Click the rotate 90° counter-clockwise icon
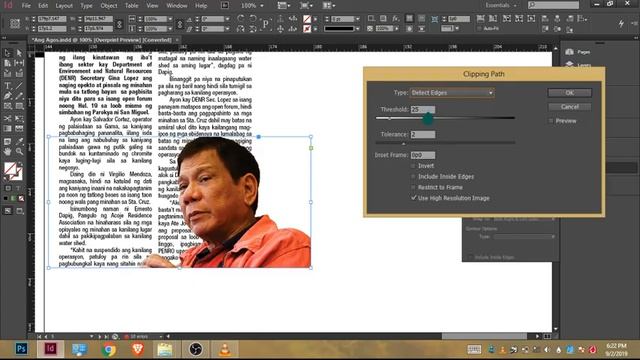Screen dimensions: 640x360 [253, 19]
